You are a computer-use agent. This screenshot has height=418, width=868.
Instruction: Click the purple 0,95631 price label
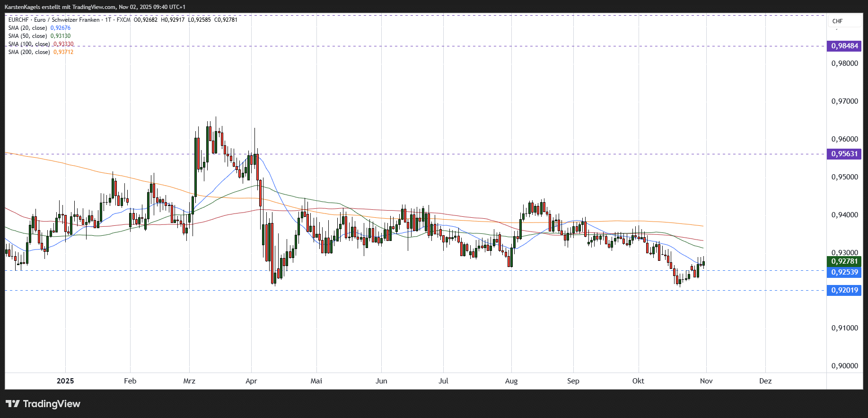click(844, 154)
